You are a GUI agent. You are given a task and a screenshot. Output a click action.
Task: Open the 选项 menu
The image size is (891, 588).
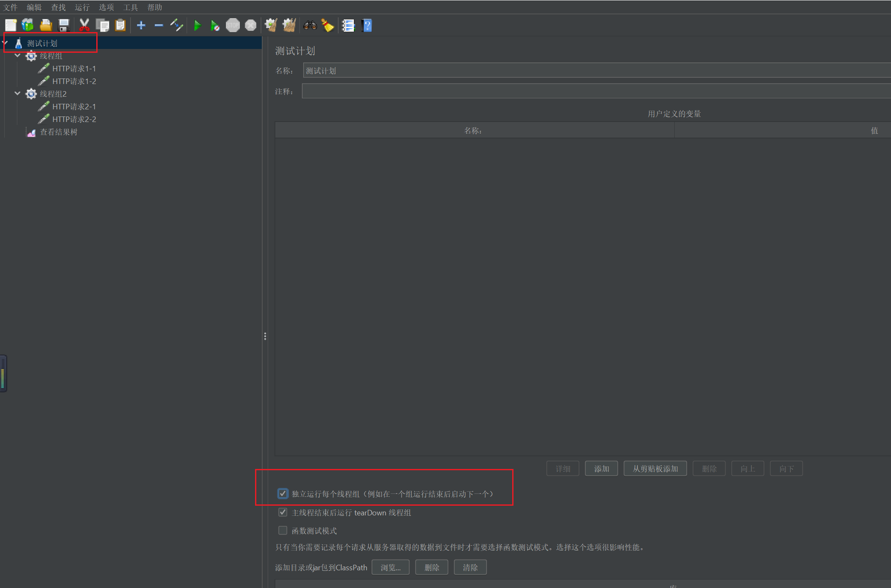coord(106,7)
